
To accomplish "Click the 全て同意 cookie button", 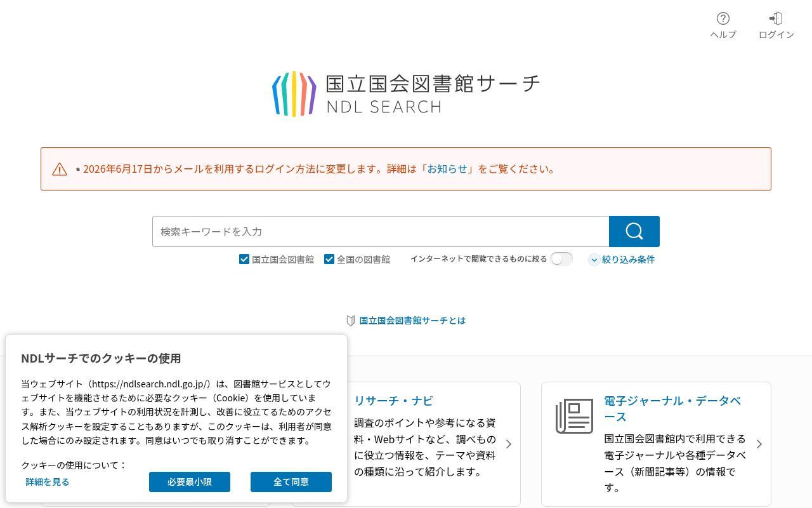I will pyautogui.click(x=291, y=482).
